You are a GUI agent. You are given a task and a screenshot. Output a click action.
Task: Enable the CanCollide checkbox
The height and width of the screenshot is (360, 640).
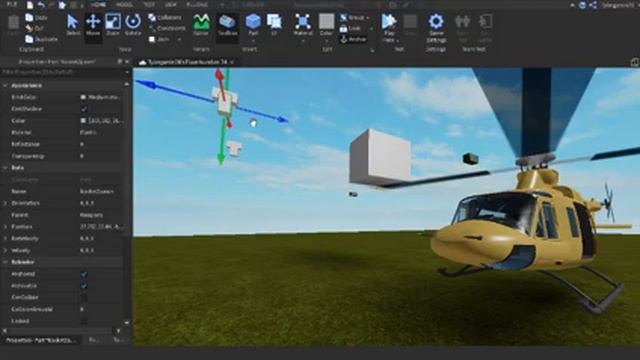(x=84, y=297)
